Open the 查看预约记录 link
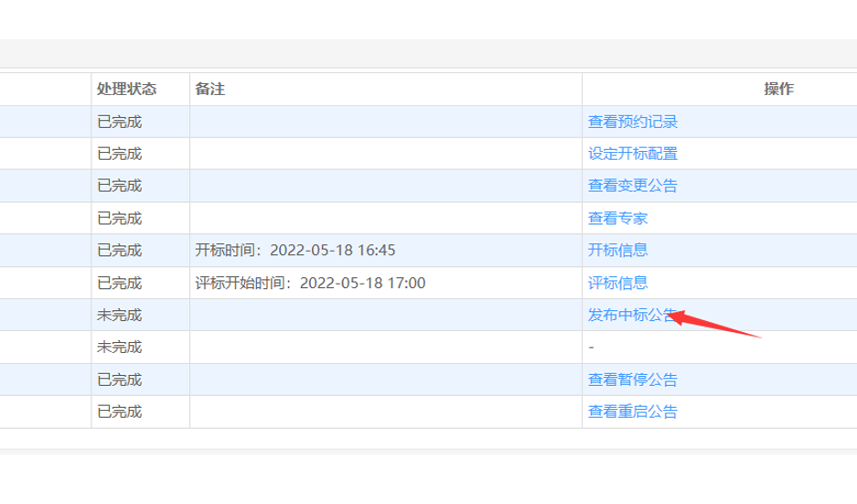Screen dimensions: 857x504 coord(632,122)
